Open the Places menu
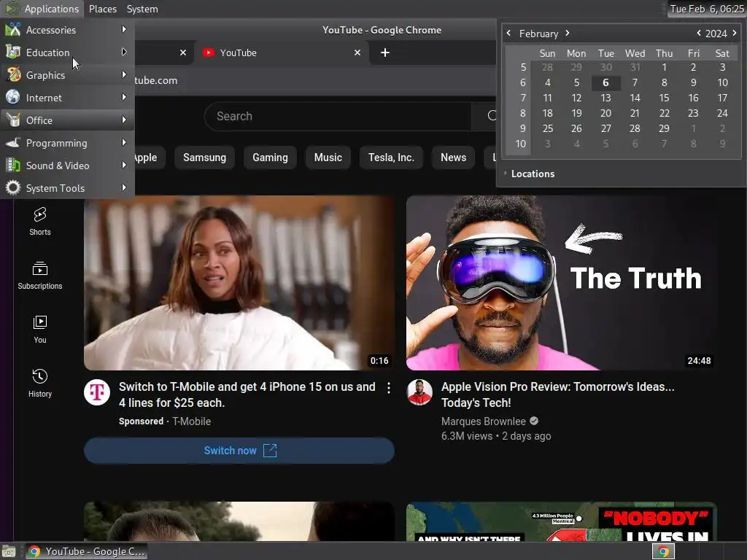 click(102, 9)
